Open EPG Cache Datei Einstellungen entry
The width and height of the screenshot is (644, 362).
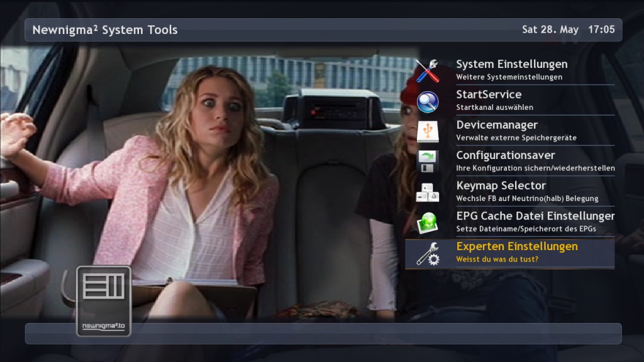[x=535, y=216]
